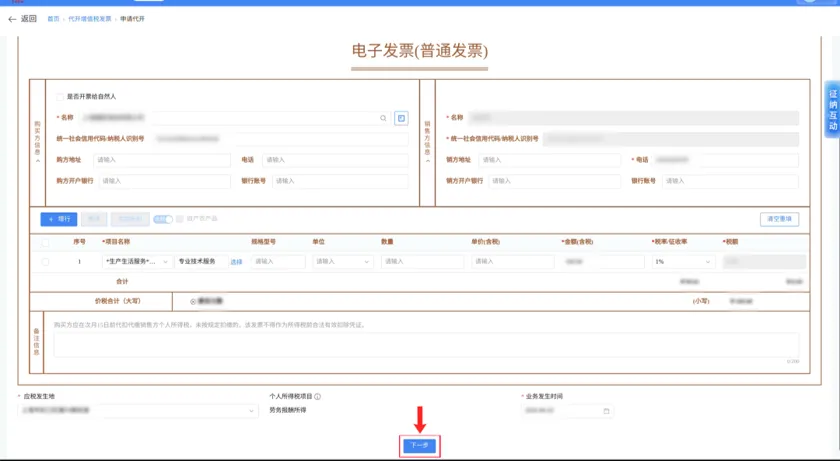The height and width of the screenshot is (461, 840).
Task: Click the 专业技术服务 item name field
Action: pyautogui.click(x=201, y=262)
